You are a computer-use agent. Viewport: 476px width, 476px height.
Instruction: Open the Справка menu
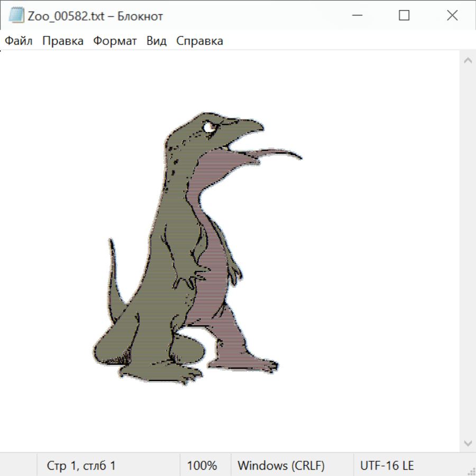[x=199, y=41]
